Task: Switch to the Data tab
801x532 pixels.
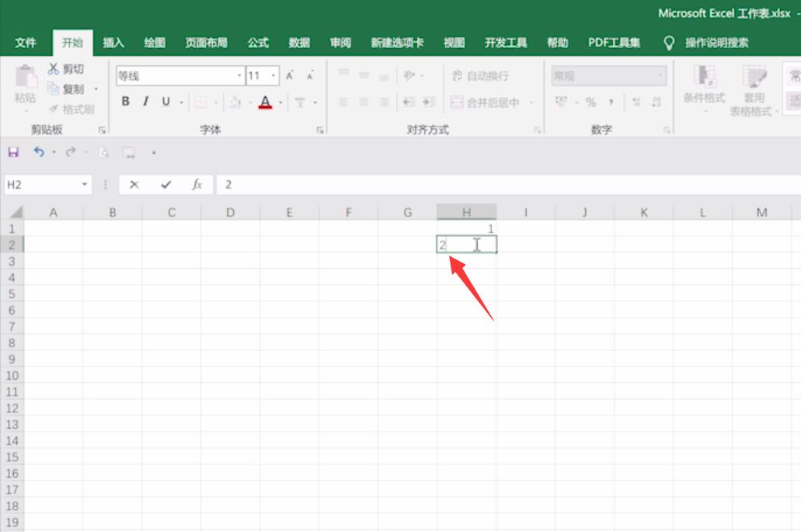Action: (x=299, y=43)
